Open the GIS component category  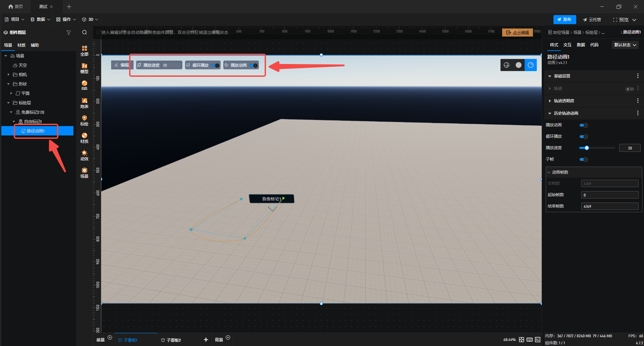pyautogui.click(x=84, y=85)
